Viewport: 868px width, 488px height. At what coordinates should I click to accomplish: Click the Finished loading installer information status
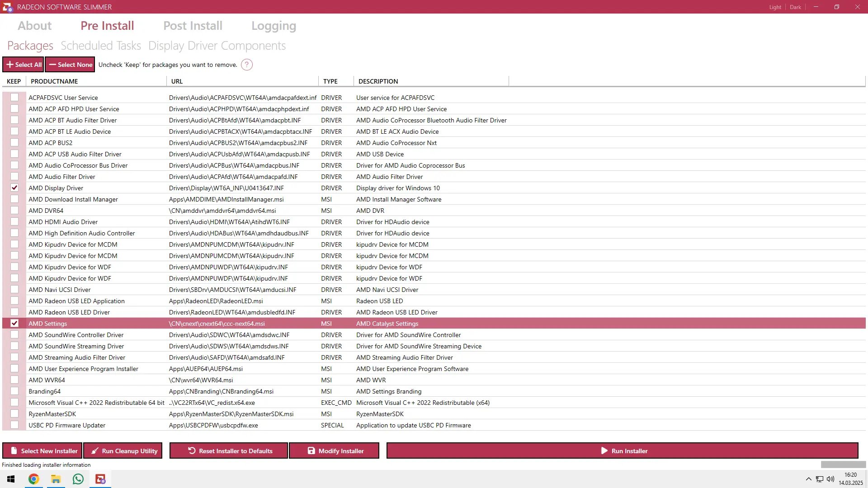(46, 465)
